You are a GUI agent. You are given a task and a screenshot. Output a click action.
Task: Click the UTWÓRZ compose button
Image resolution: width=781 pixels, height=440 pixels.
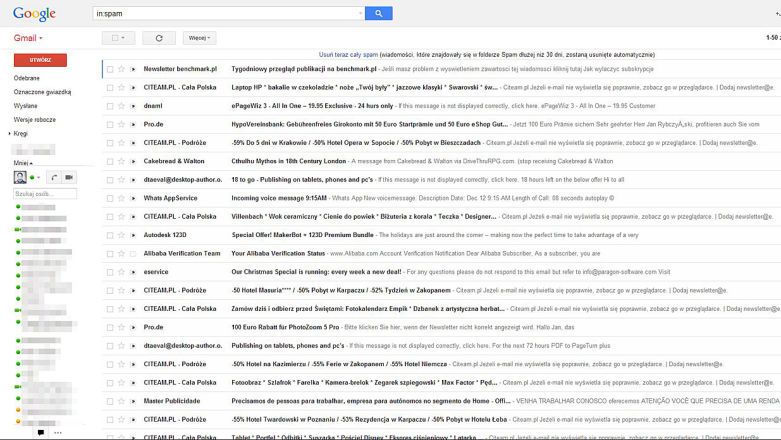click(40, 60)
